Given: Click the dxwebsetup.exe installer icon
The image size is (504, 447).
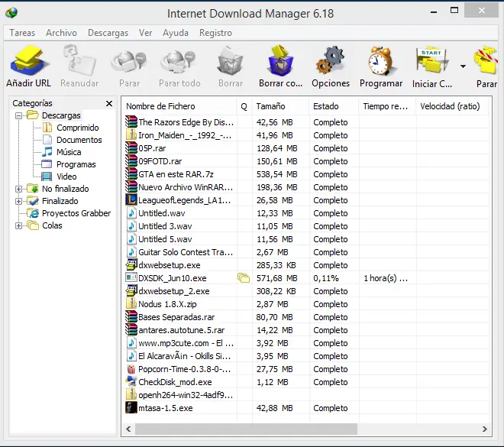Looking at the screenshot, I should point(131,265).
